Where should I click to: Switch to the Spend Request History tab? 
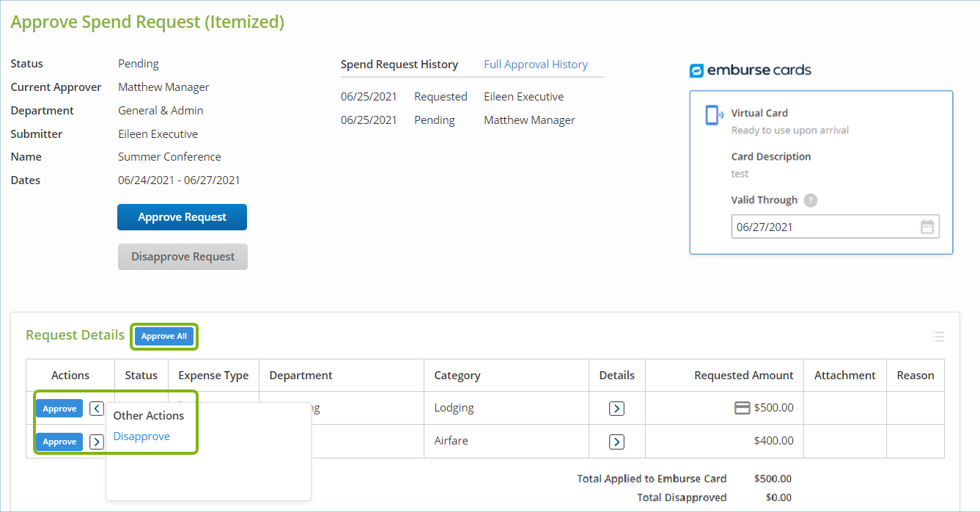(399, 65)
